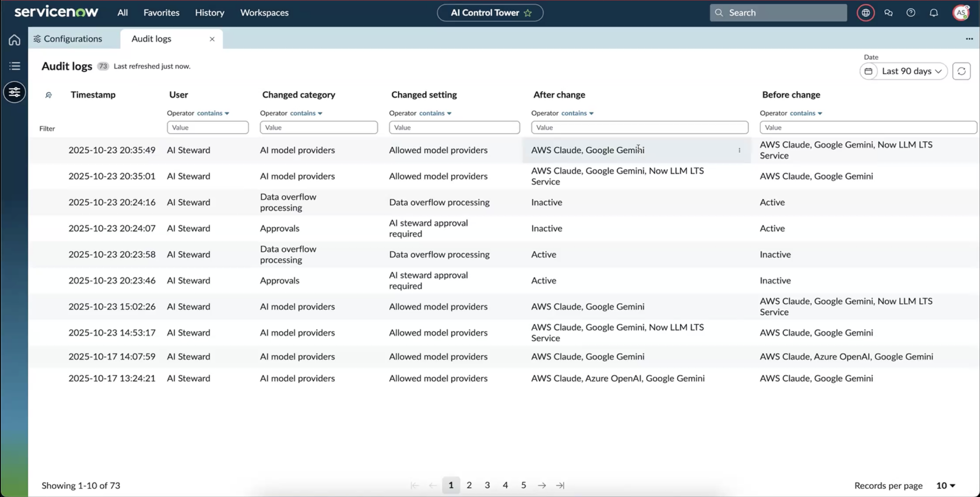Click the globe scope icon
The width and height of the screenshot is (980, 497).
(865, 13)
